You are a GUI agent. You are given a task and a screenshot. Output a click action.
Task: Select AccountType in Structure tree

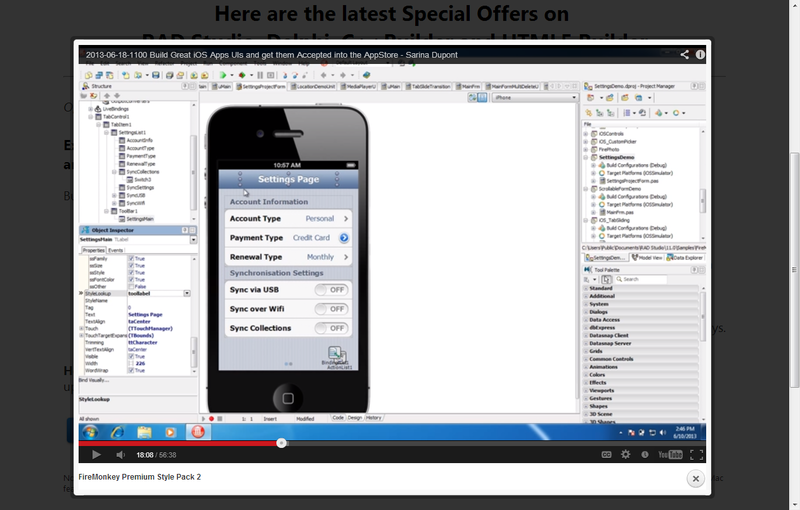[x=140, y=148]
